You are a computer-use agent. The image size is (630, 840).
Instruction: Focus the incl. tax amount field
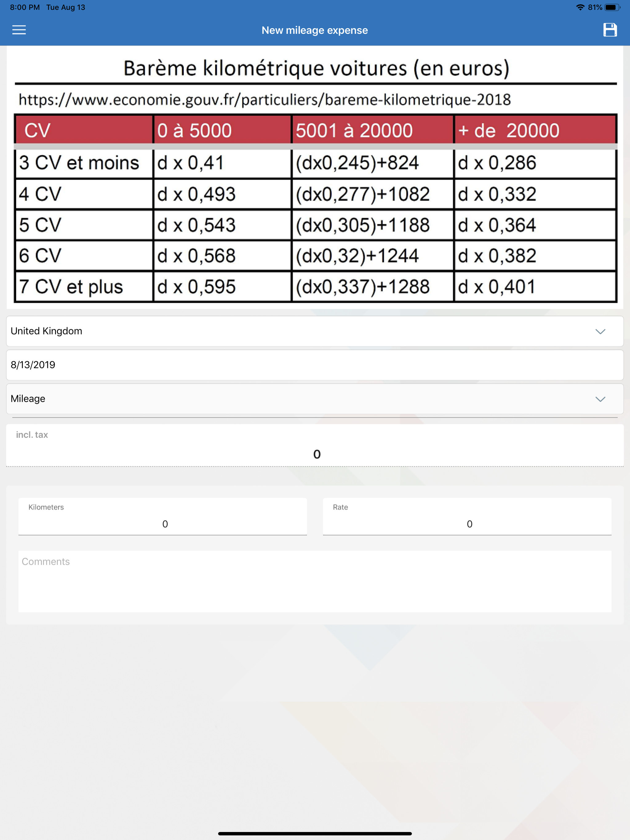[x=315, y=446]
